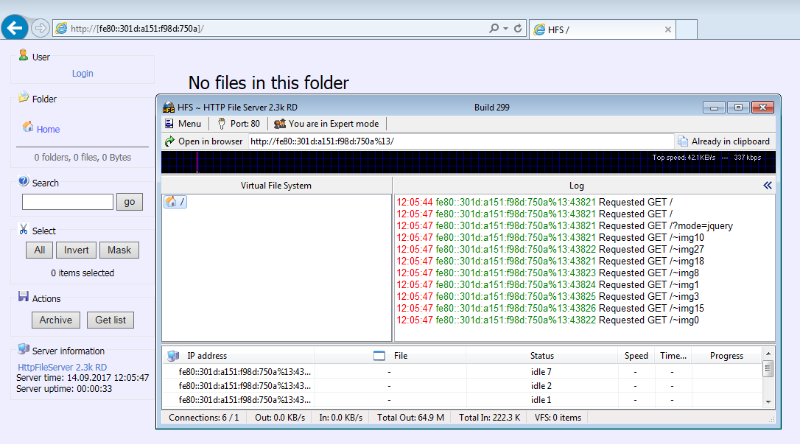800x444 pixels.
Task: Click Open in browser
Action: [203, 141]
